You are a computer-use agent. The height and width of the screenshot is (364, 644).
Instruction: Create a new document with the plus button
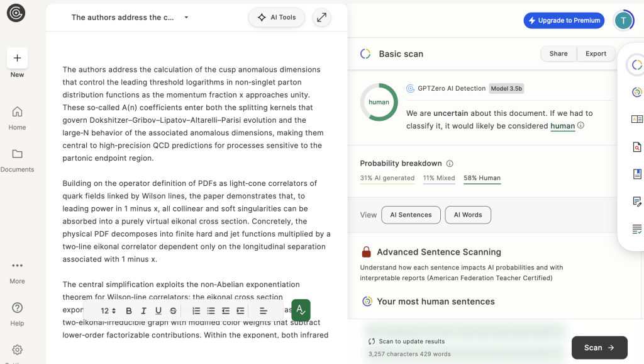pos(17,58)
